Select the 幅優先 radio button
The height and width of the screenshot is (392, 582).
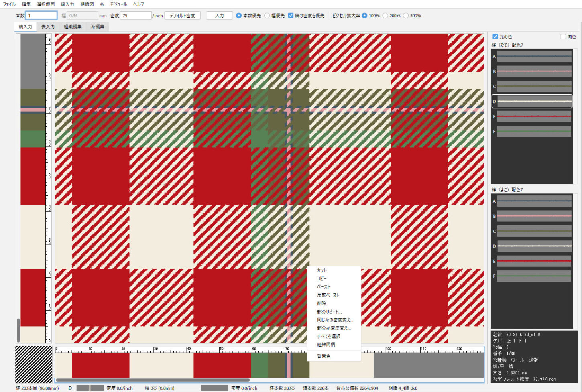267,16
